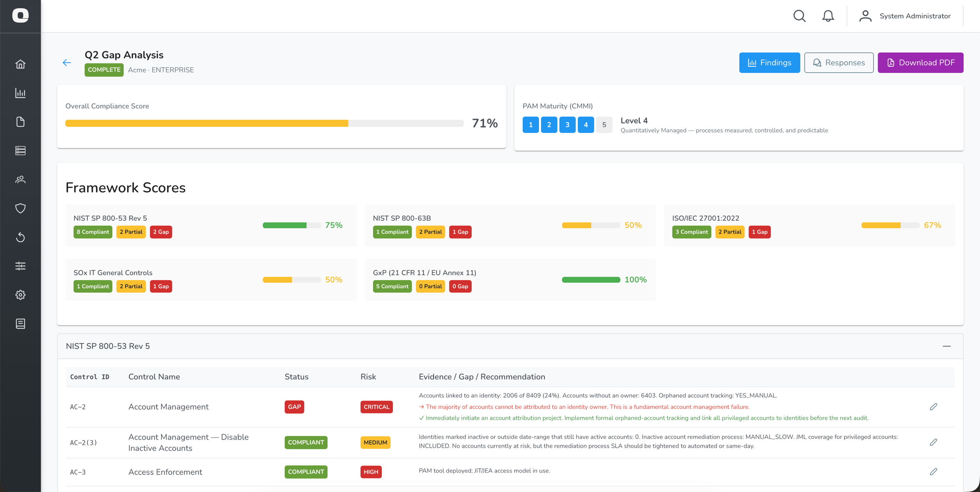Click the pencil icon for AC-3 row

click(x=933, y=472)
